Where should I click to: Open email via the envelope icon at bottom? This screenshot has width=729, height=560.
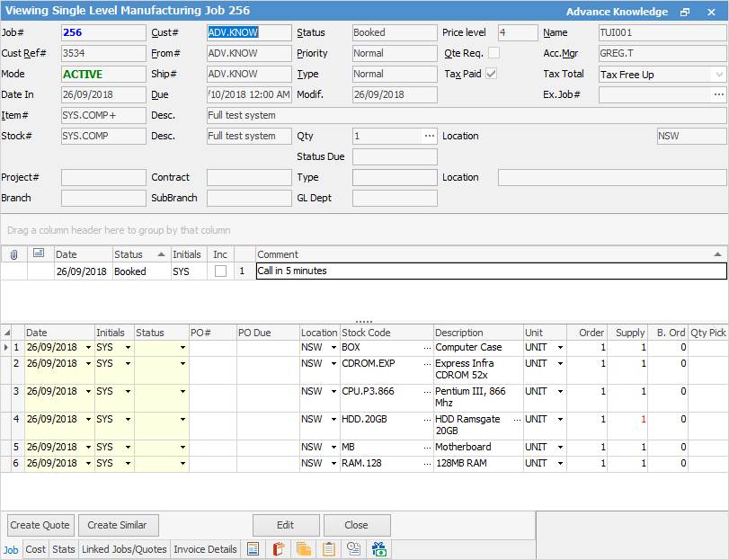pyautogui.click(x=353, y=548)
